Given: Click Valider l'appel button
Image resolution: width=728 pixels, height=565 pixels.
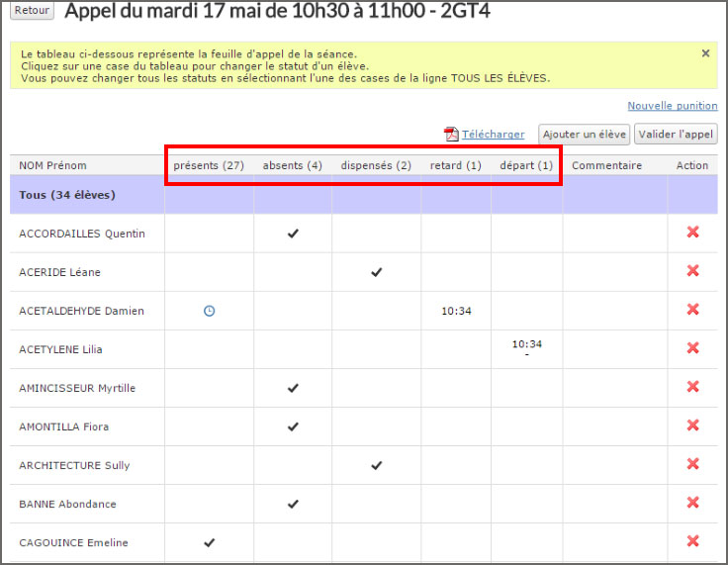Looking at the screenshot, I should click(x=677, y=135).
